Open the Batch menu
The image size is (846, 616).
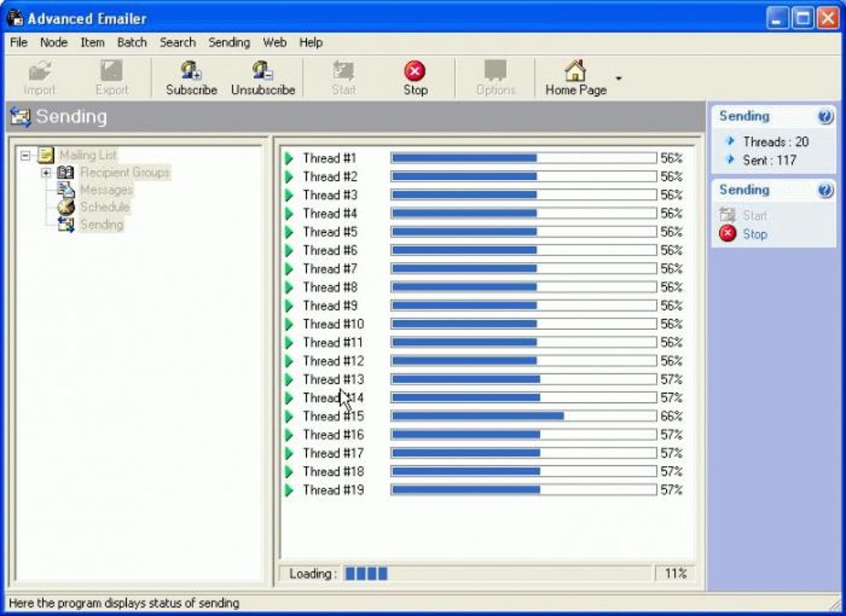(132, 42)
